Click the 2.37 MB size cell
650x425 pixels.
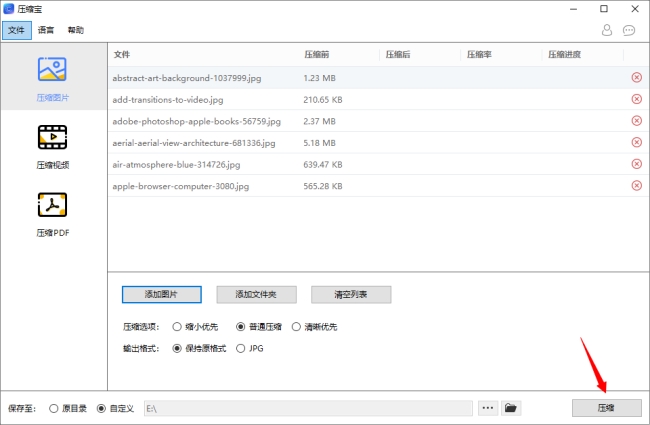tap(320, 121)
